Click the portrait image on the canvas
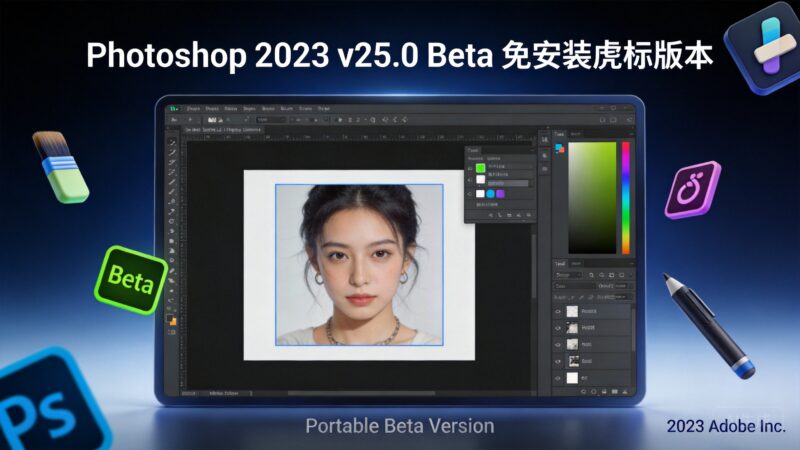The image size is (800, 450). point(359,265)
